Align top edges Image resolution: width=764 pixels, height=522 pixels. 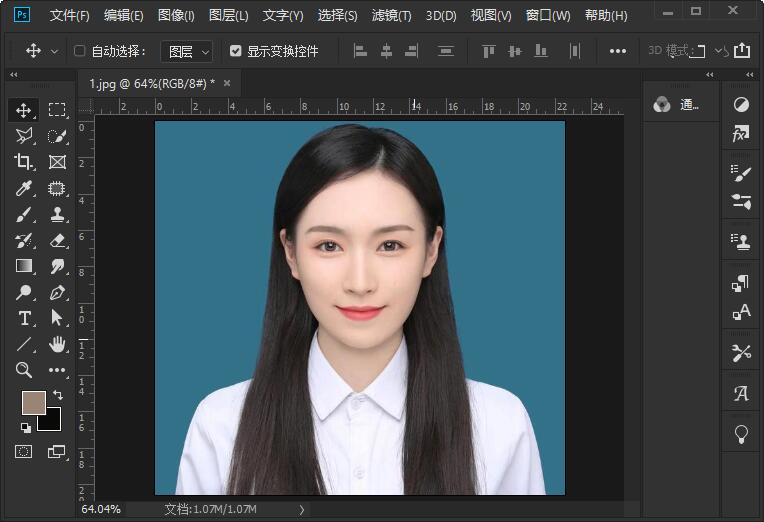(x=489, y=51)
